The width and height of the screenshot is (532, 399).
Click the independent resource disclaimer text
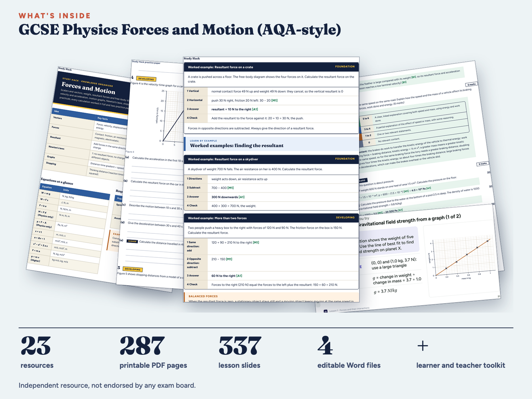point(107,386)
